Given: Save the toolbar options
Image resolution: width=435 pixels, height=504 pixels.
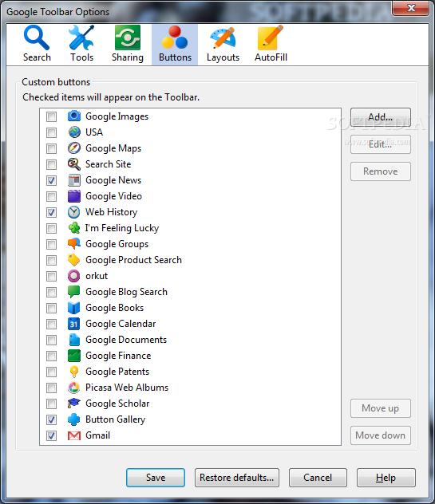Looking at the screenshot, I should pyautogui.click(x=156, y=478).
